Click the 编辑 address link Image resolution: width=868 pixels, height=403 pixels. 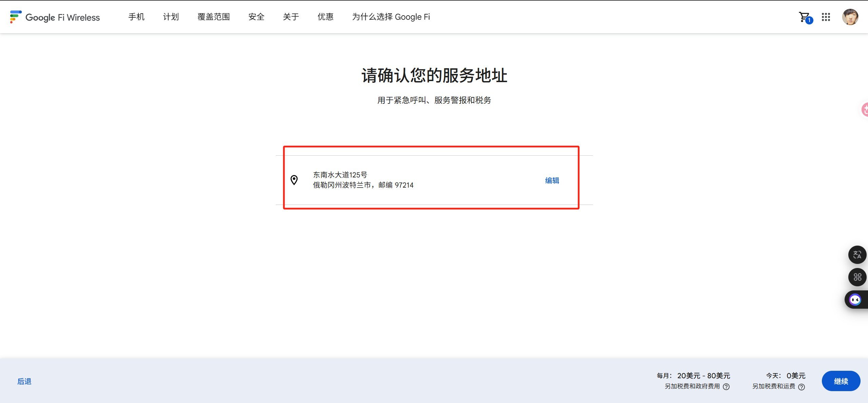click(x=552, y=180)
